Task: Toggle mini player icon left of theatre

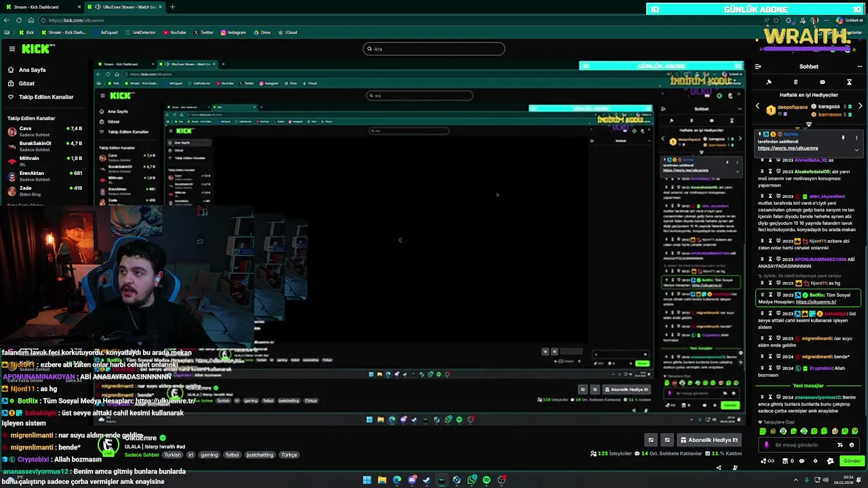Action: click(651, 440)
